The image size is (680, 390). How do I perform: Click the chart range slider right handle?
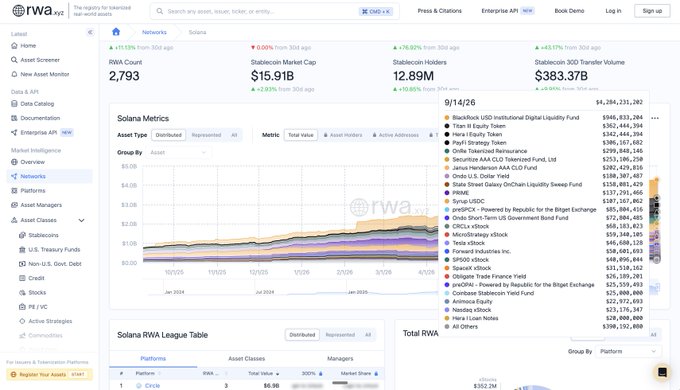tap(658, 287)
